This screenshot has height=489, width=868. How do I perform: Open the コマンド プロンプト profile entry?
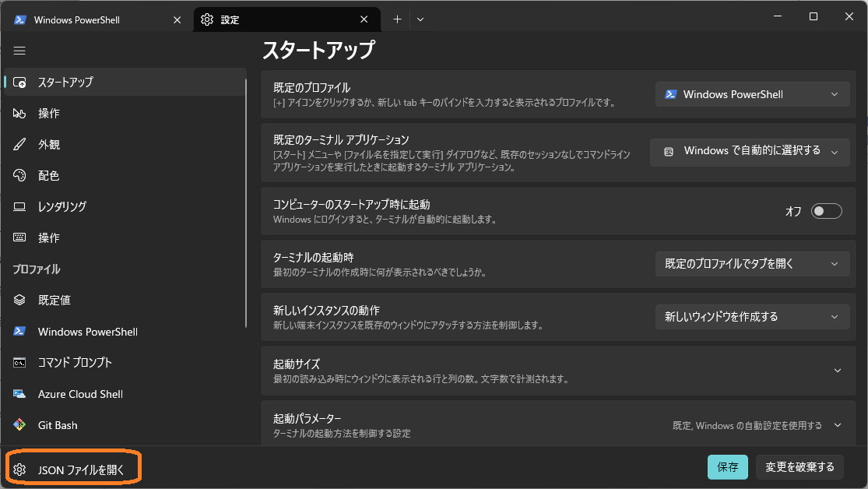point(125,363)
